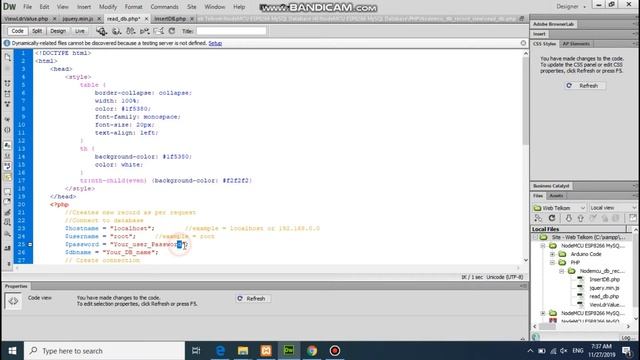Click Refresh in the Properties panel
The width and height of the screenshot is (640, 360).
[x=253, y=299]
